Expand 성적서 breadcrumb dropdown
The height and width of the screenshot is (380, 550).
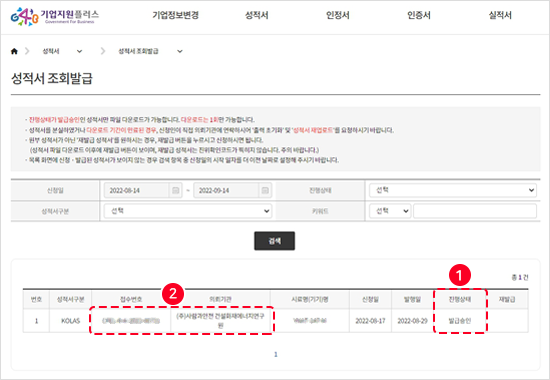point(80,52)
